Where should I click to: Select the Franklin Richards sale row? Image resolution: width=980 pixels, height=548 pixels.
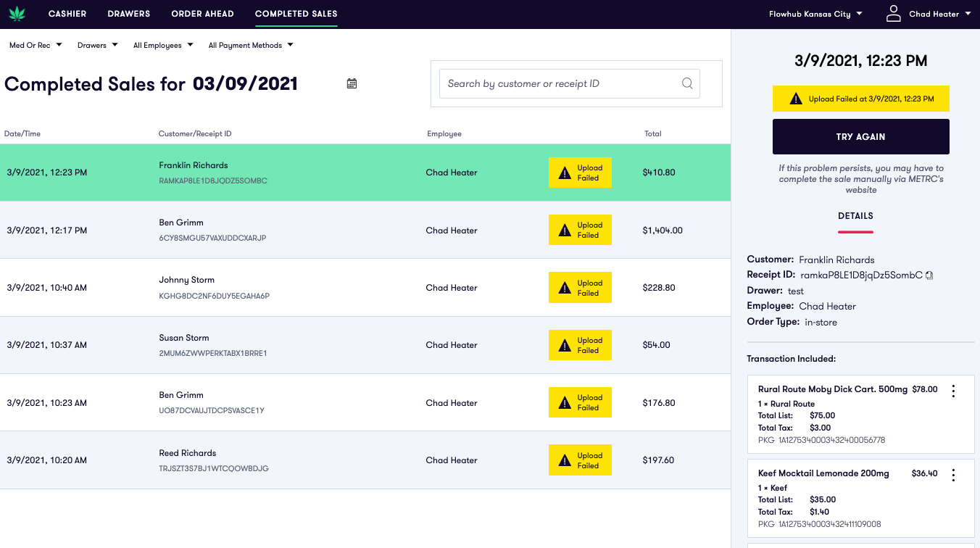[365, 173]
